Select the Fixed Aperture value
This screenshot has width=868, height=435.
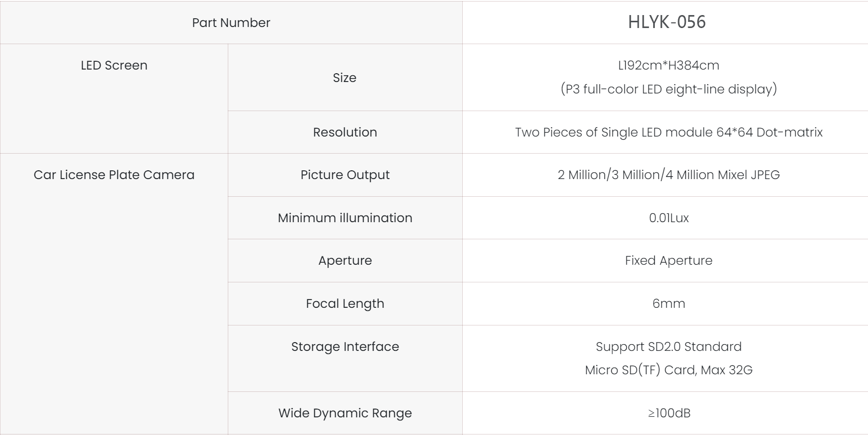[x=668, y=261]
